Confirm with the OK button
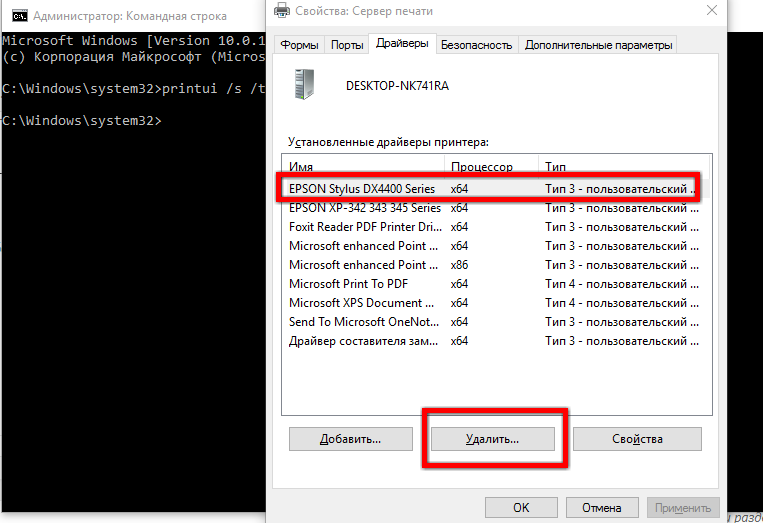The image size is (763, 523). click(521, 507)
